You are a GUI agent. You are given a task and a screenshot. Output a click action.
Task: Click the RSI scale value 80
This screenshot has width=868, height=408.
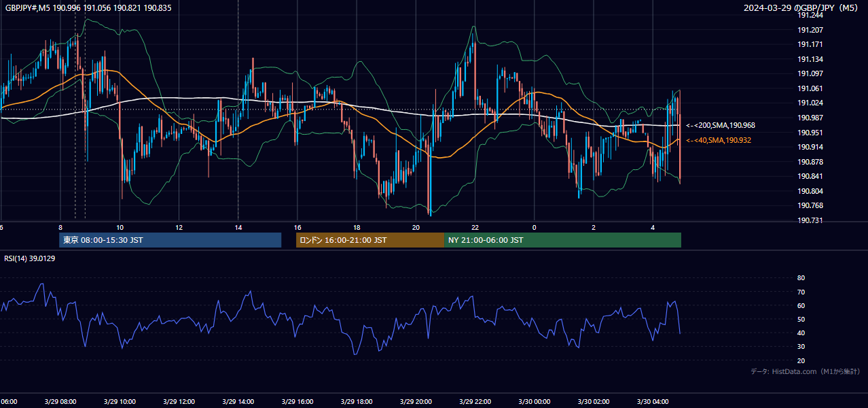801,278
